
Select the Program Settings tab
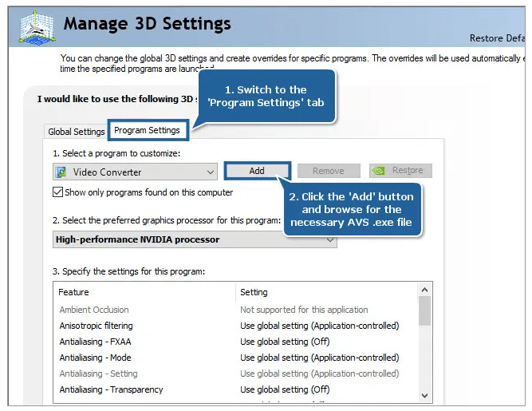(x=148, y=130)
